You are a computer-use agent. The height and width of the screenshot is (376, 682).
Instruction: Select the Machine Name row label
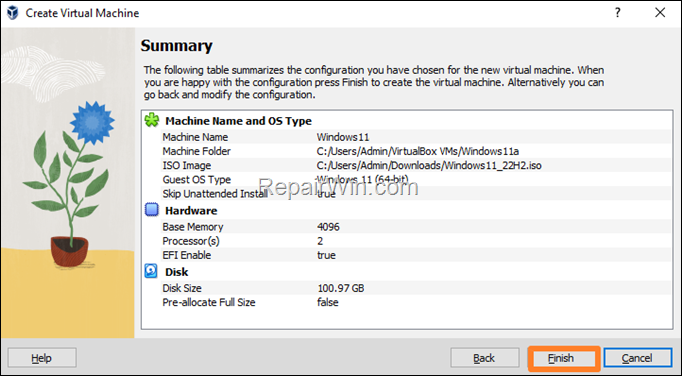click(195, 137)
